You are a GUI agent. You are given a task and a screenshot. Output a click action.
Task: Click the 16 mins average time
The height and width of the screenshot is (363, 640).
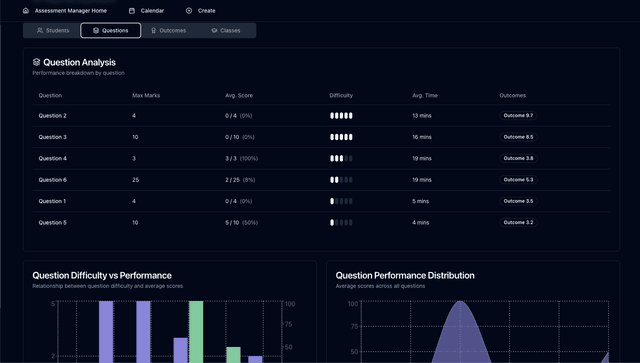422,137
